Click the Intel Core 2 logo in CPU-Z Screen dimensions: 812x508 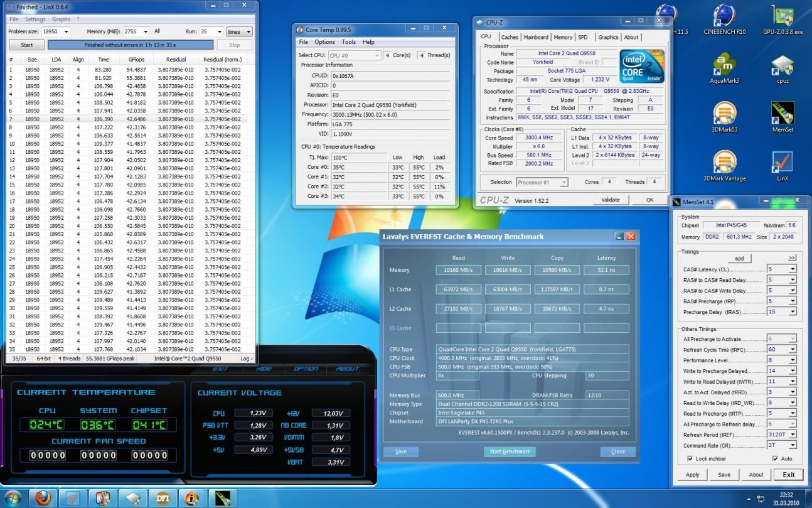(641, 67)
